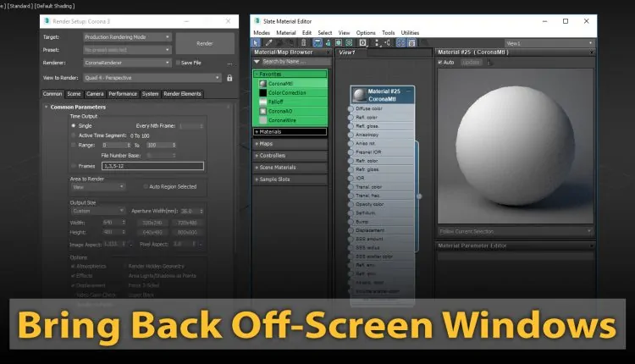The image size is (635, 364).
Task: Click the Material #25 node sphere thumbnail
Action: point(360,94)
